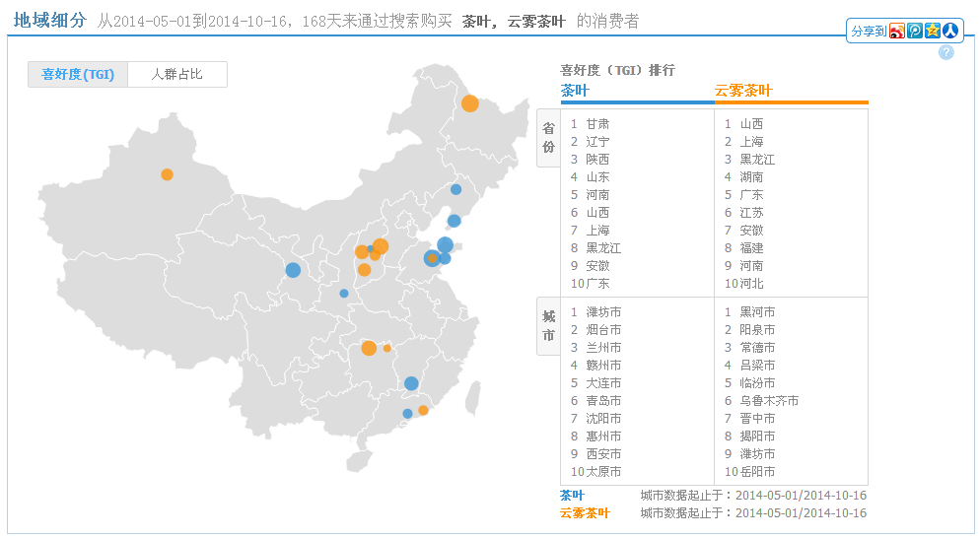Click 乌鲁木齐市 in the 云雾茶叶 city list

[769, 400]
